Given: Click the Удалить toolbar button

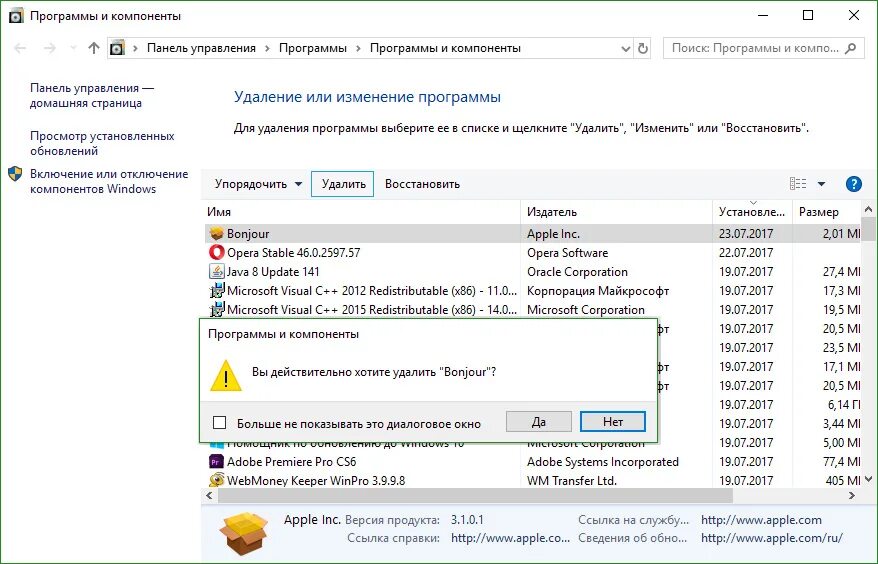Looking at the screenshot, I should (343, 184).
